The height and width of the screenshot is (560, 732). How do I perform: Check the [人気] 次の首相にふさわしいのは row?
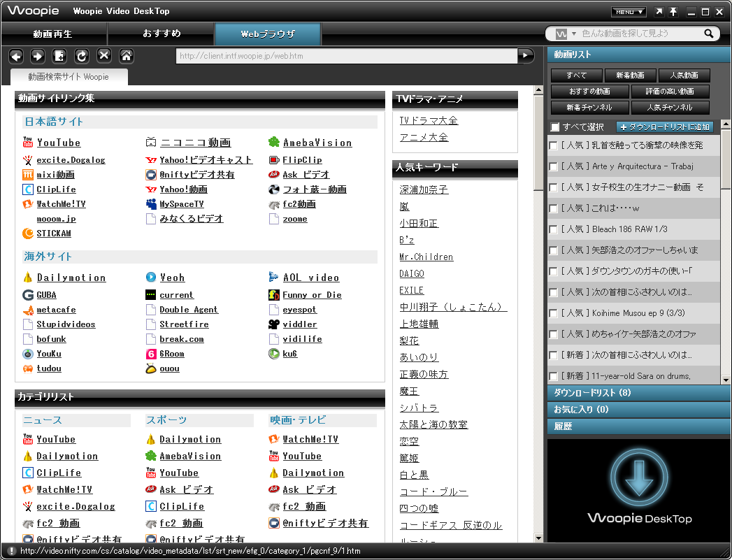coord(554,293)
